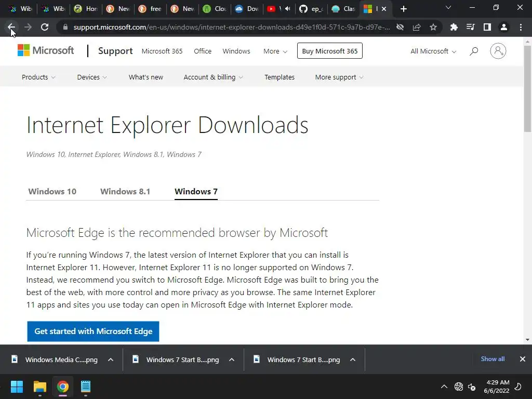Open the Templates link
Image resolution: width=532 pixels, height=399 pixels.
point(280,77)
